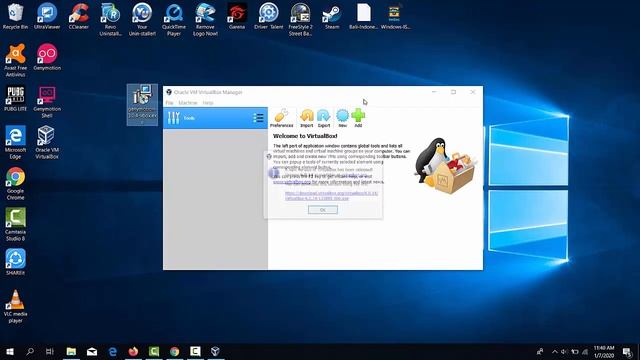Viewport: 640px width, 360px height.
Task: Click the Import appliance toolbar icon
Action: pos(307,118)
